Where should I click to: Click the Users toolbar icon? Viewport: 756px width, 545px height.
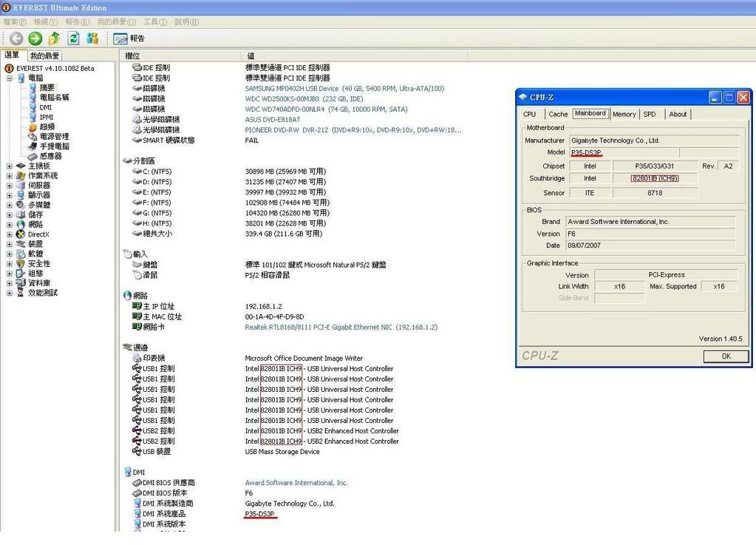[92, 38]
